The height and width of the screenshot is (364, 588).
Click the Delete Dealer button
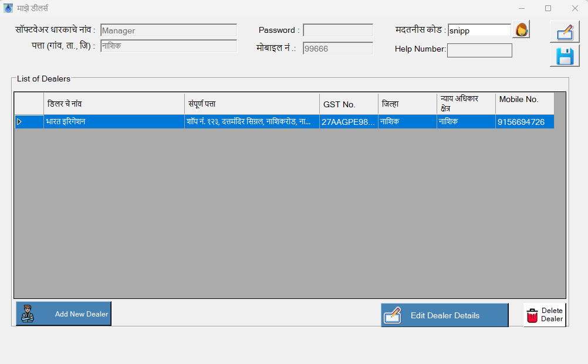click(x=545, y=314)
